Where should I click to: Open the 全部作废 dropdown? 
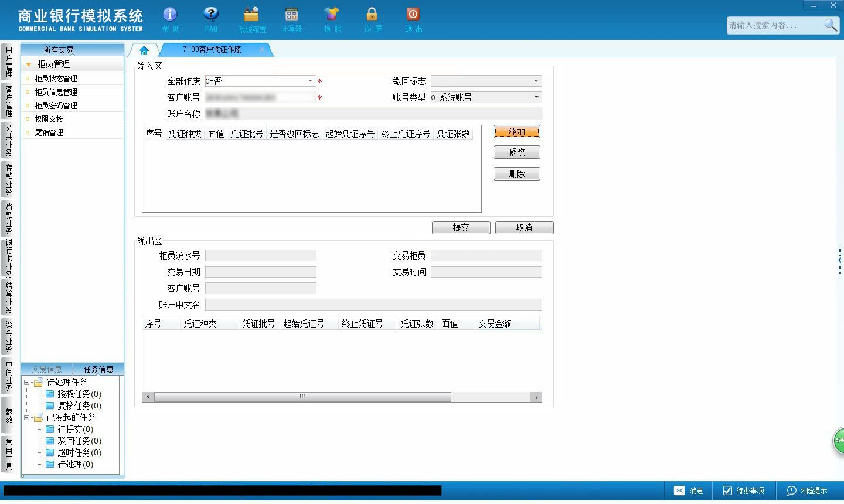click(311, 81)
